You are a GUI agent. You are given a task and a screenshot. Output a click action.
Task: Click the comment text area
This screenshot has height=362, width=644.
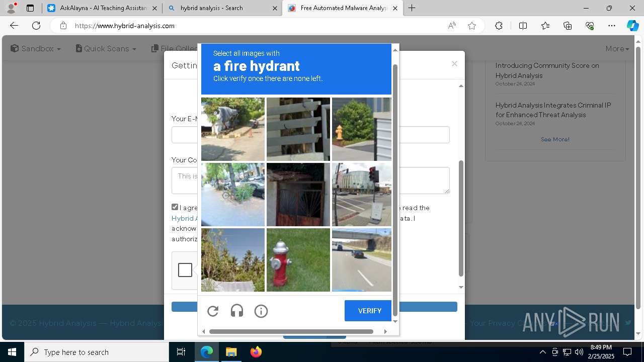(x=310, y=180)
